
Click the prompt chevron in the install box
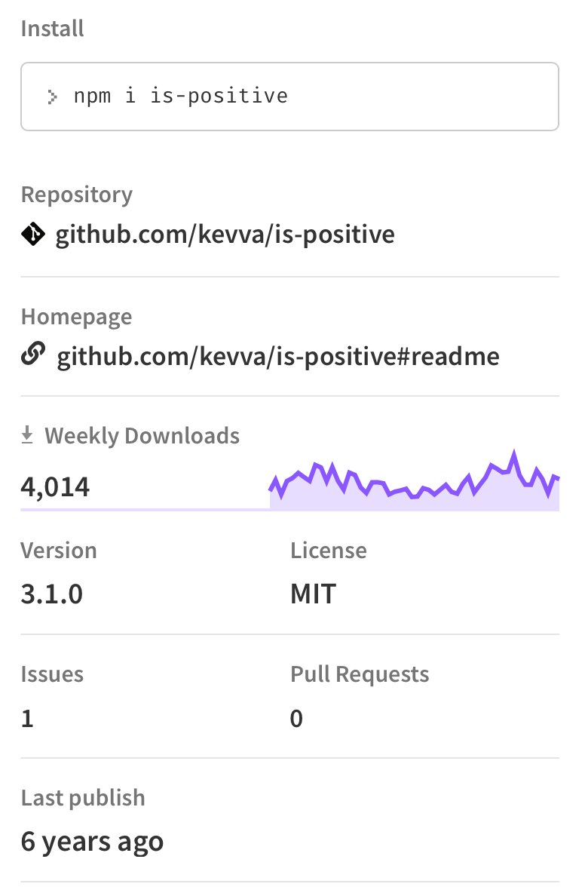pyautogui.click(x=52, y=97)
